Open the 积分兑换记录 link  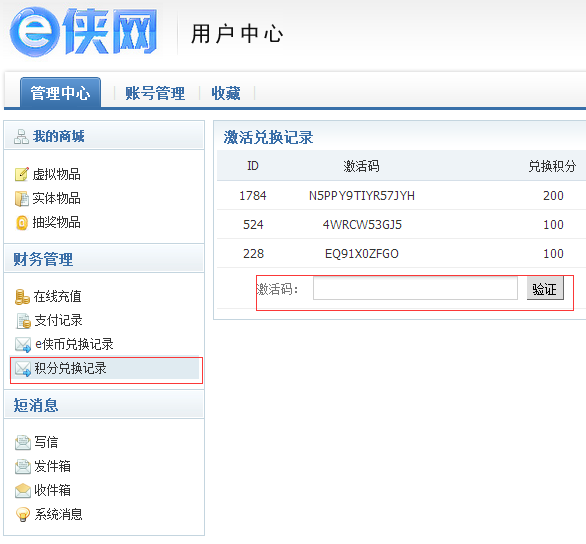[x=70, y=368]
